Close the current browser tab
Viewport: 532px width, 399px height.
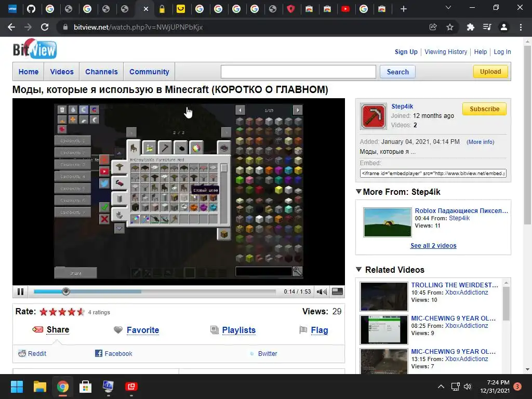[x=146, y=9]
